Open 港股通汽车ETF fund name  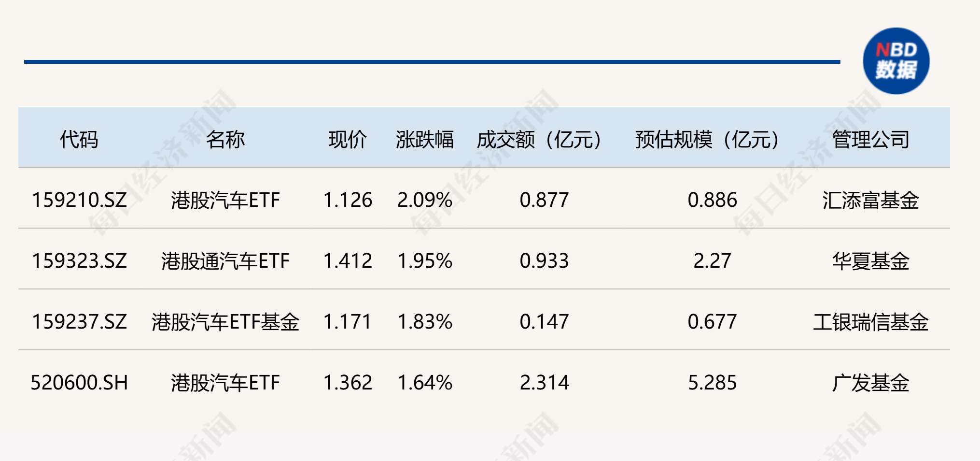(x=225, y=261)
